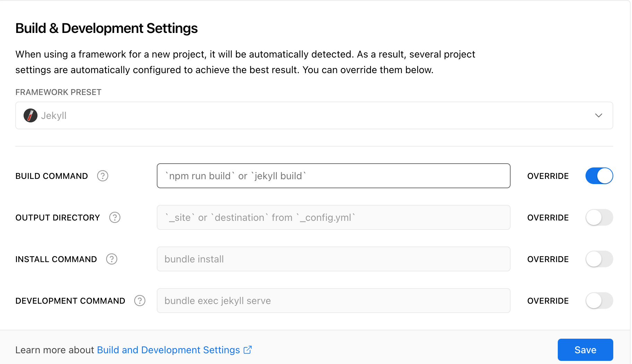Screen dimensions: 632x364
Task: Open help icon next to Development Command
Action: click(x=140, y=301)
